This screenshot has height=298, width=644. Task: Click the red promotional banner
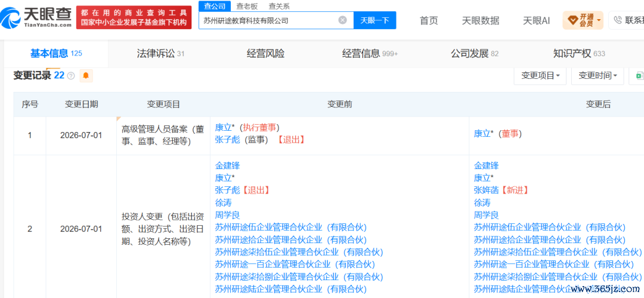point(134,17)
